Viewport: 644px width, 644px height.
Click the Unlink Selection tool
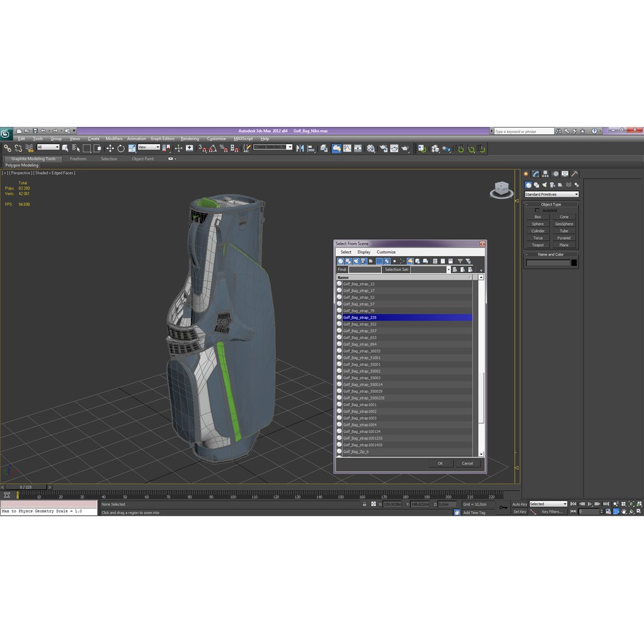coord(18,148)
